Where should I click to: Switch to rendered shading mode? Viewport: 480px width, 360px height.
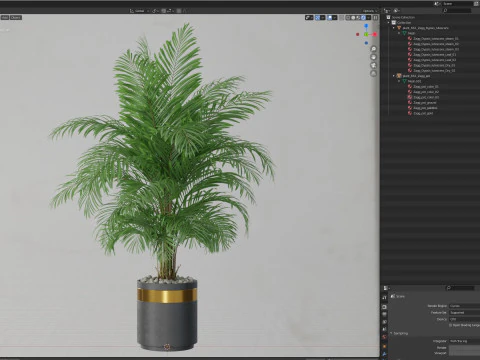tap(363, 18)
